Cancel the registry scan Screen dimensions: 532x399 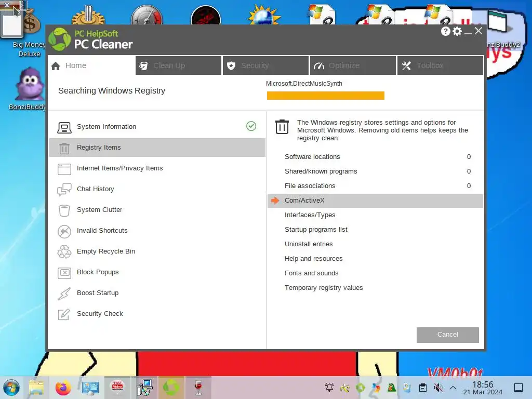447,335
